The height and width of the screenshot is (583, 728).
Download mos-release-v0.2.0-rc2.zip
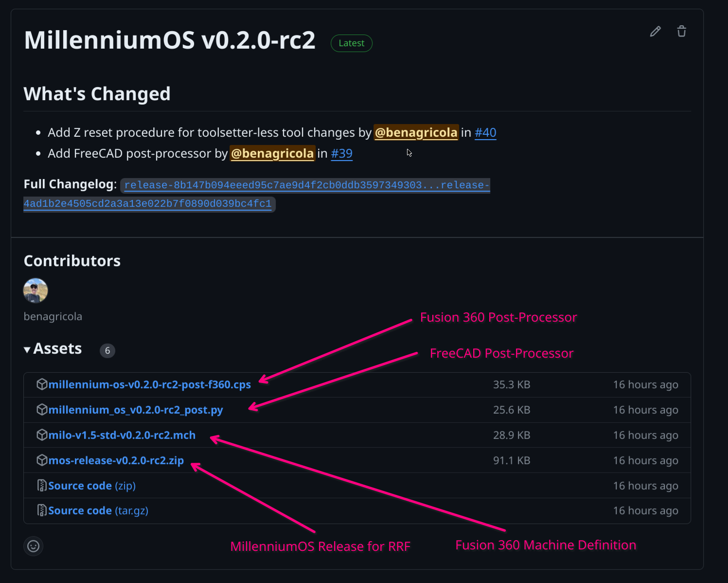116,460
